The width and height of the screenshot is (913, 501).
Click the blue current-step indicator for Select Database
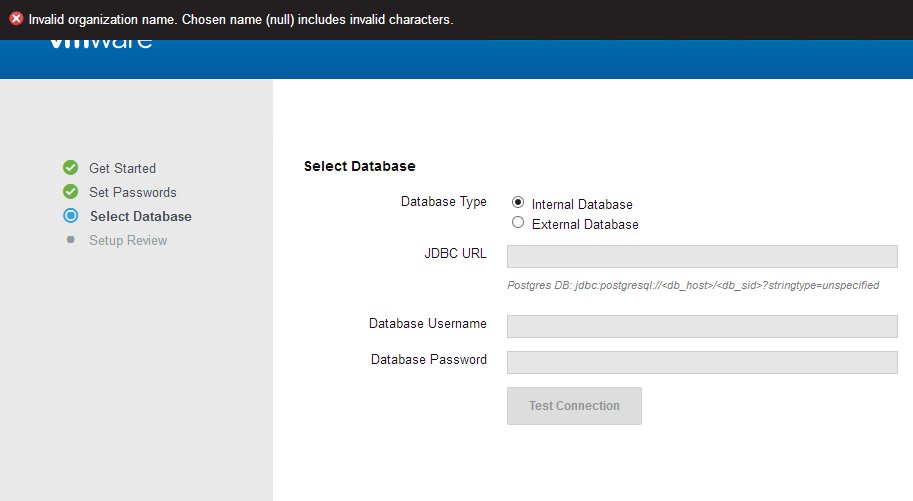[70, 216]
